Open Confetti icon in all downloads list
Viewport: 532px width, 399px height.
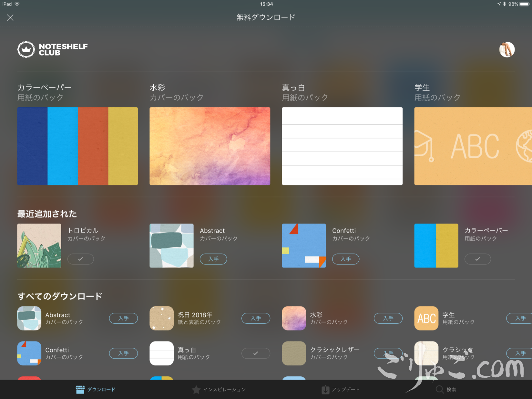(29, 353)
